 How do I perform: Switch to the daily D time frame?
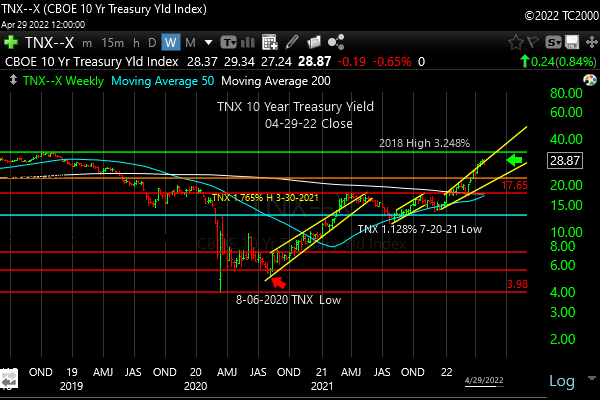pyautogui.click(x=153, y=43)
